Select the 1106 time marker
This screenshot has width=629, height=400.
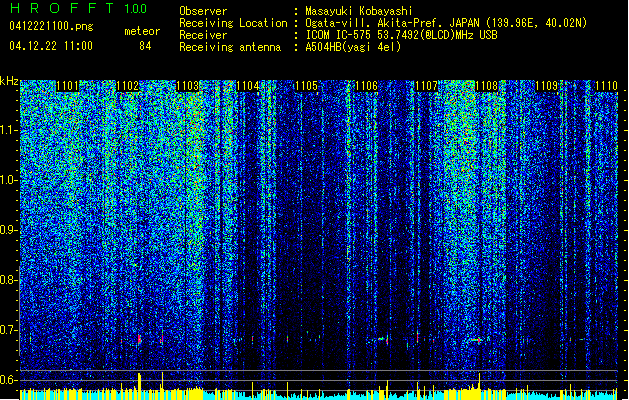click(367, 86)
